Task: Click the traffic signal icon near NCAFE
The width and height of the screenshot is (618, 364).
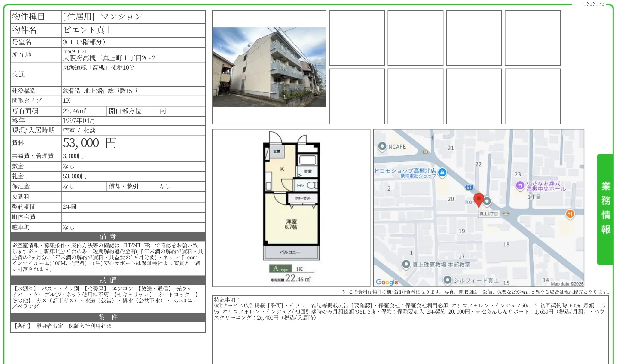Action: coord(425,152)
